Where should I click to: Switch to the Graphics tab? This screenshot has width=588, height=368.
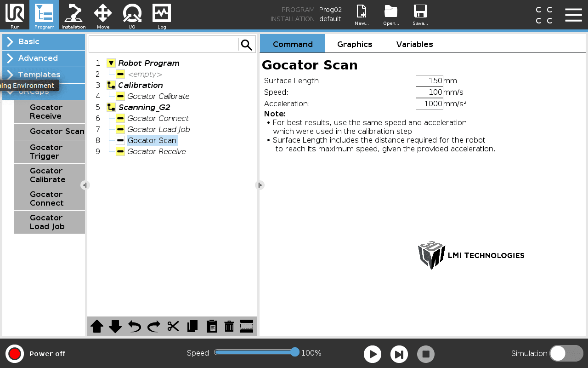[x=355, y=44]
